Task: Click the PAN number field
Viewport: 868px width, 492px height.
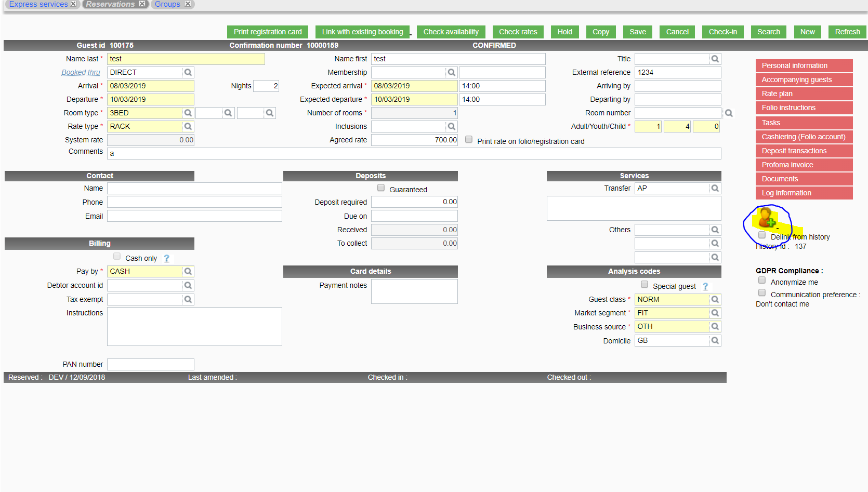Action: (x=151, y=364)
